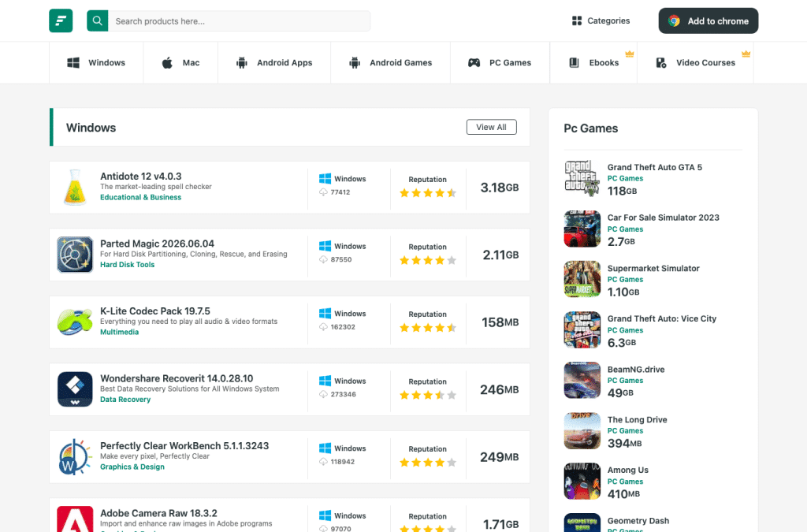The height and width of the screenshot is (532, 807).
Task: Open the K-Lite Codec Pack 19.7.5 title
Action: (155, 311)
